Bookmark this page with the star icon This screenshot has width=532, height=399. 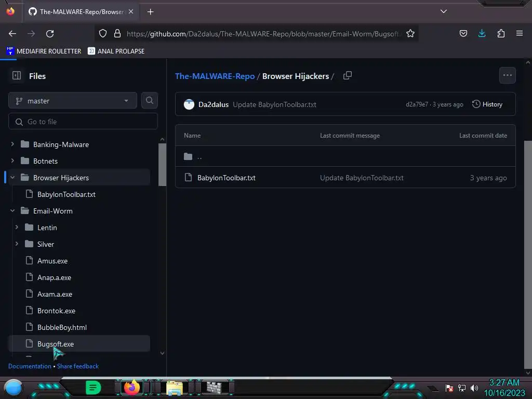[x=410, y=33]
